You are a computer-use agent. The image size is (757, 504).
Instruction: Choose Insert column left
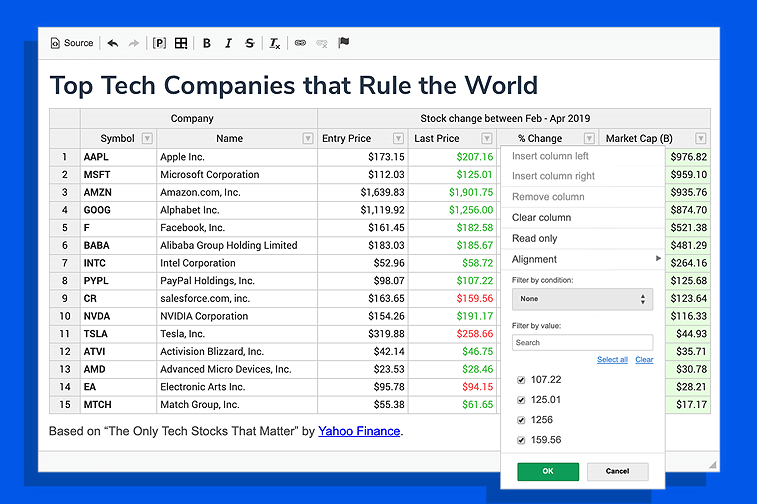583,156
